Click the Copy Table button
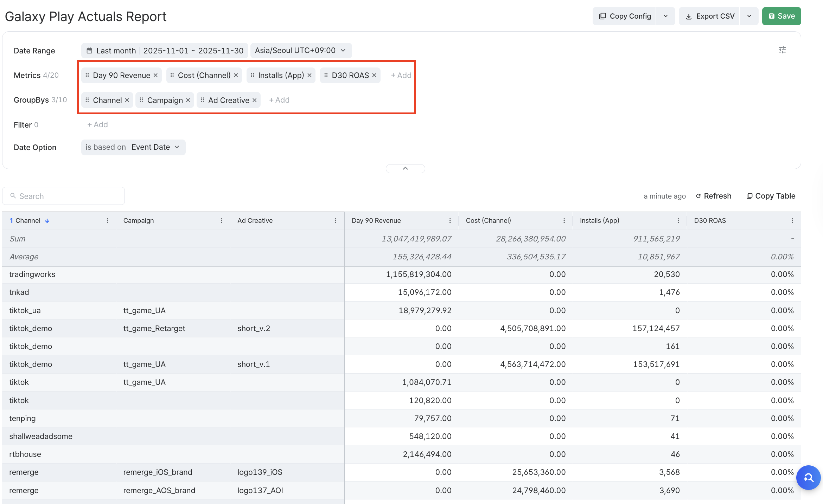This screenshot has height=504, width=823. (x=771, y=196)
